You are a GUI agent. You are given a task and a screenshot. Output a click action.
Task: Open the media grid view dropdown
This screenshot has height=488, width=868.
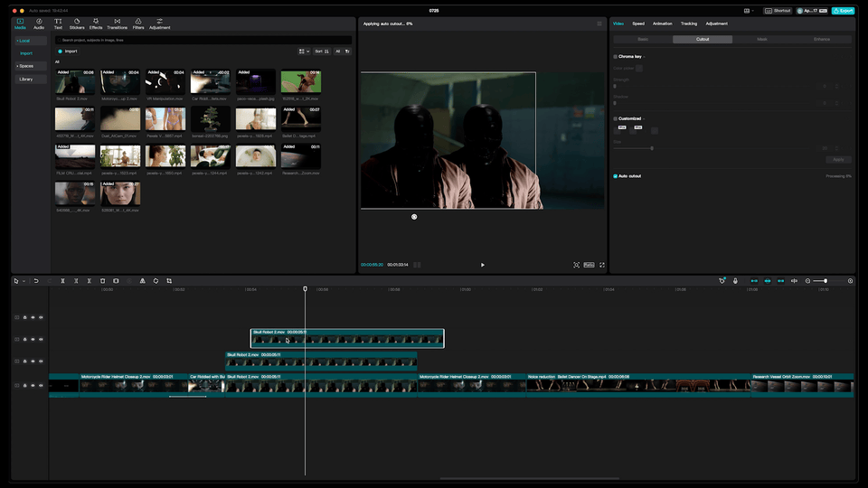coord(304,52)
